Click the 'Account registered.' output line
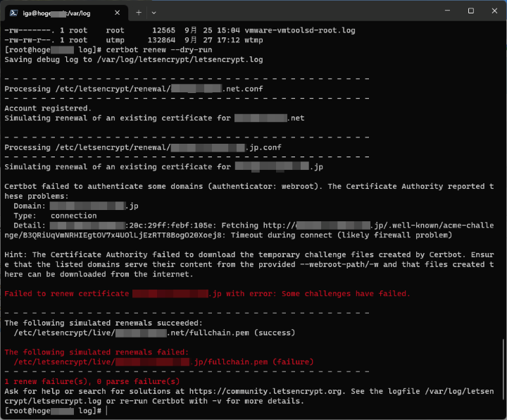This screenshot has width=507, height=420. pos(48,109)
